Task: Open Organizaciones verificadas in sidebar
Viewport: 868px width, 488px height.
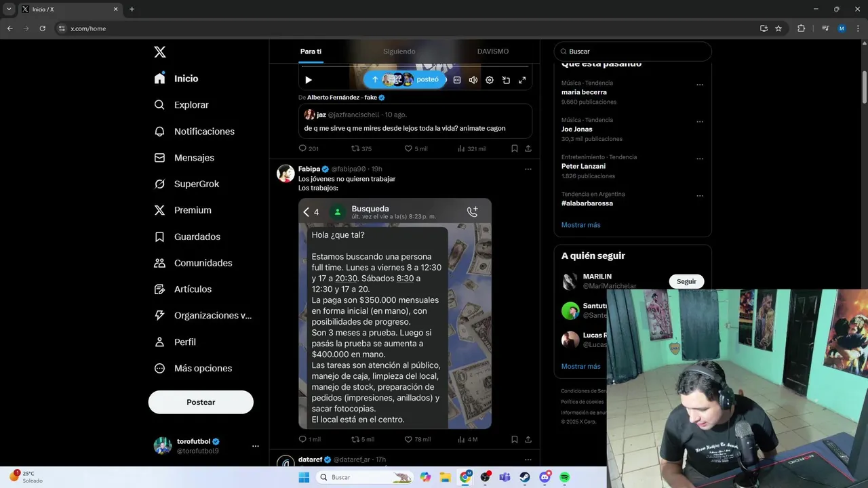Action: click(x=203, y=315)
